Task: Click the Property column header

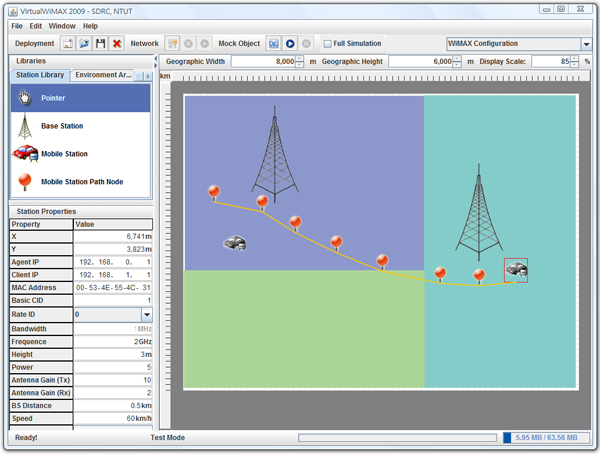Action: (41, 224)
